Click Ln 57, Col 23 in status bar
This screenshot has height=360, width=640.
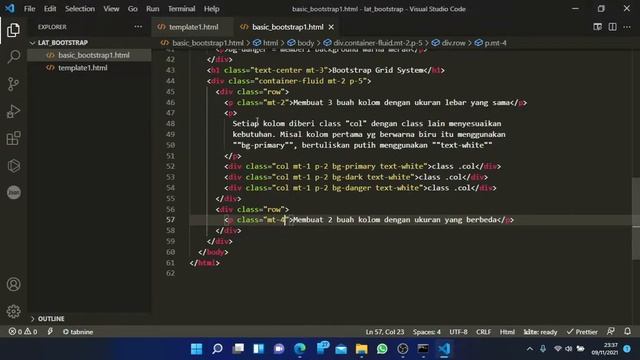click(385, 332)
